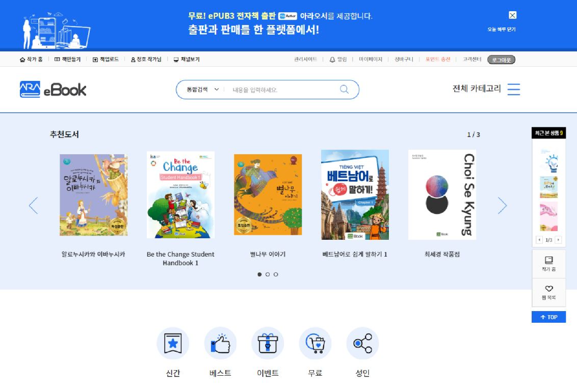Show next recommended books with right chevron
Image resolution: width=577 pixels, height=392 pixels.
tap(502, 205)
